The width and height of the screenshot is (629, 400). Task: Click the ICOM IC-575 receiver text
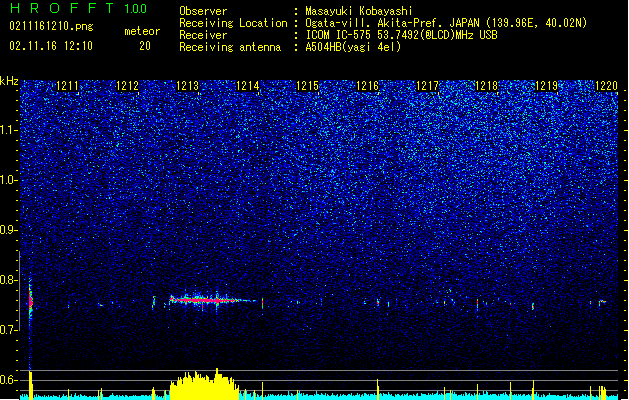[401, 35]
